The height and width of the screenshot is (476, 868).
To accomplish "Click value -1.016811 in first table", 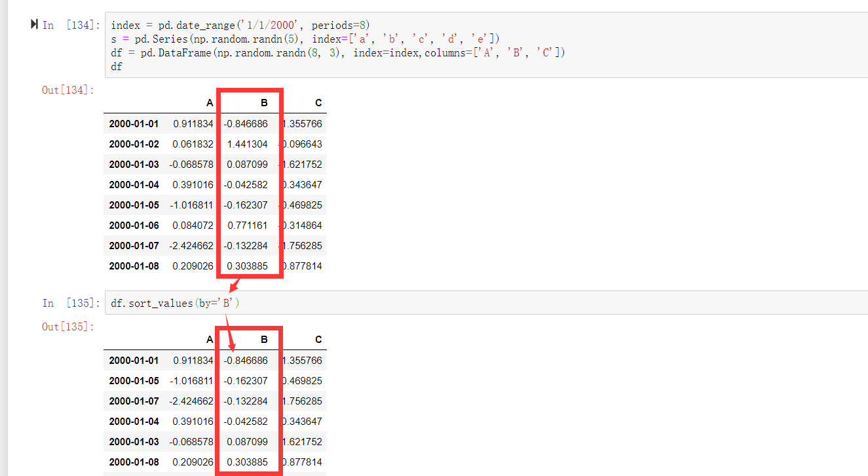I will (x=191, y=205).
